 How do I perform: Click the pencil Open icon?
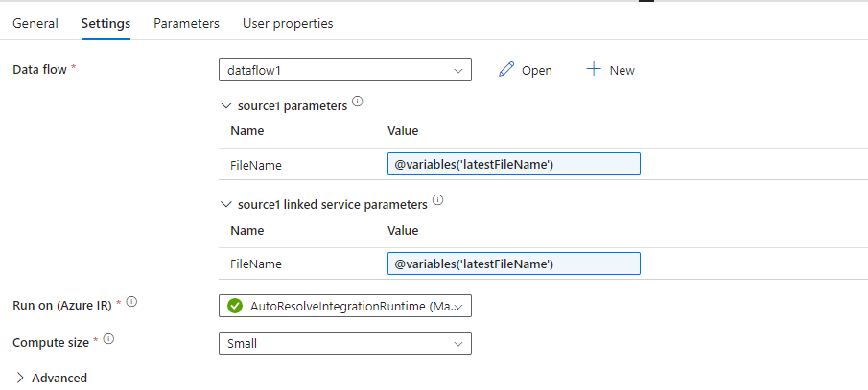(507, 70)
